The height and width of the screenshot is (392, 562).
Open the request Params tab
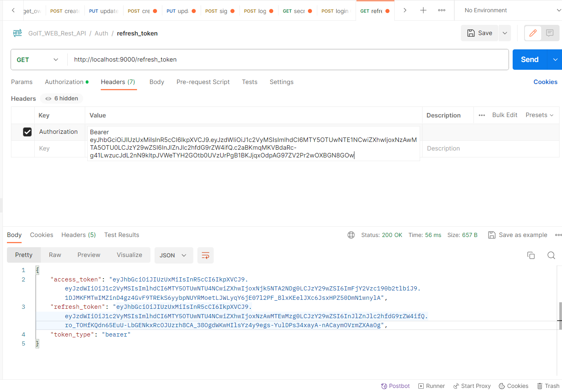[22, 82]
